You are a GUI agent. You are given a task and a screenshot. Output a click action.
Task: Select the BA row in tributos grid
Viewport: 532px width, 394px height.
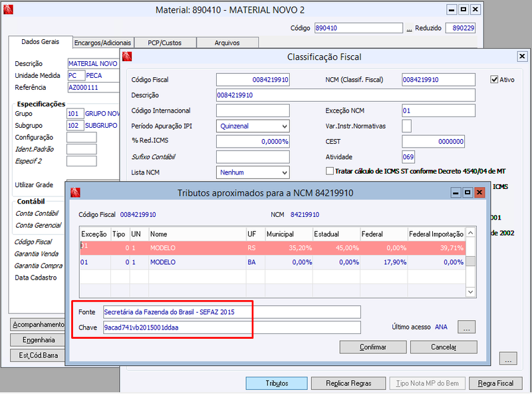pos(273,262)
